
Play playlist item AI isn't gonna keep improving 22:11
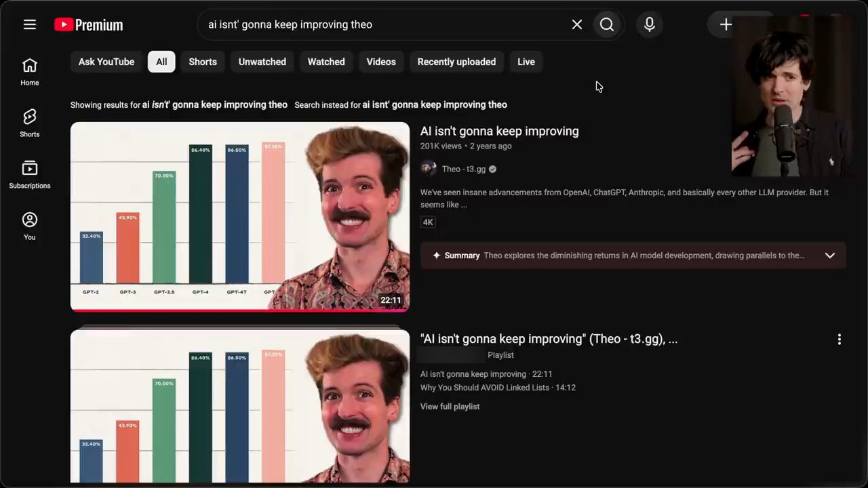486,374
